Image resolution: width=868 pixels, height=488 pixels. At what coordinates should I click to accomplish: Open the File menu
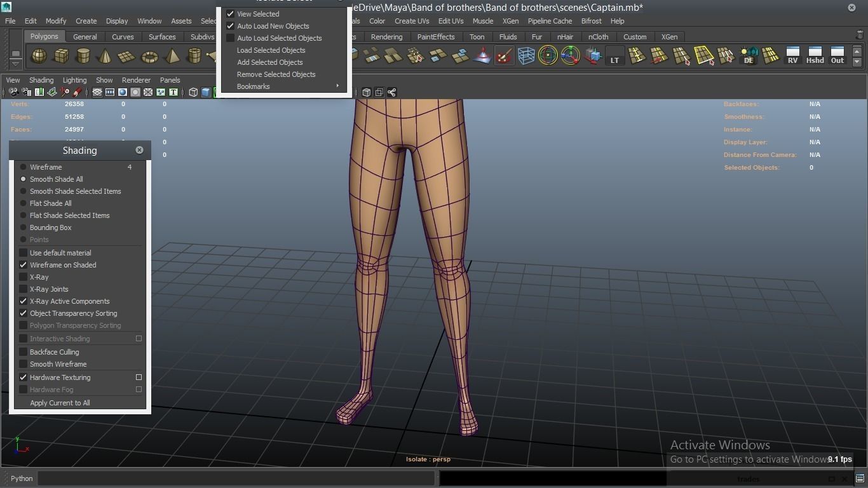[10, 21]
